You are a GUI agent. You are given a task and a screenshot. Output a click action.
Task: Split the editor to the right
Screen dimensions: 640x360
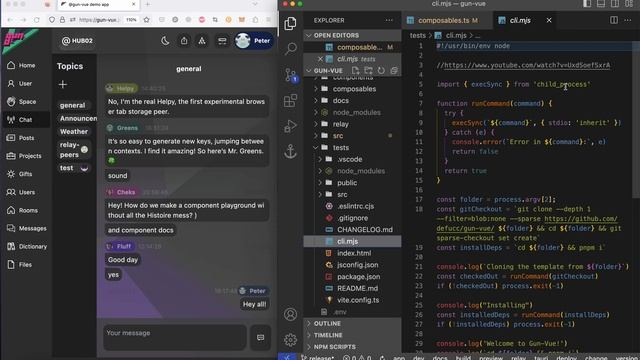point(613,20)
